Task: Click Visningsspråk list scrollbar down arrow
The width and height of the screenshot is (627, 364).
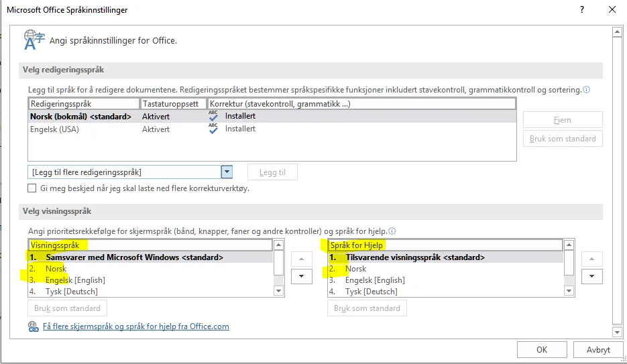Action: [x=279, y=291]
